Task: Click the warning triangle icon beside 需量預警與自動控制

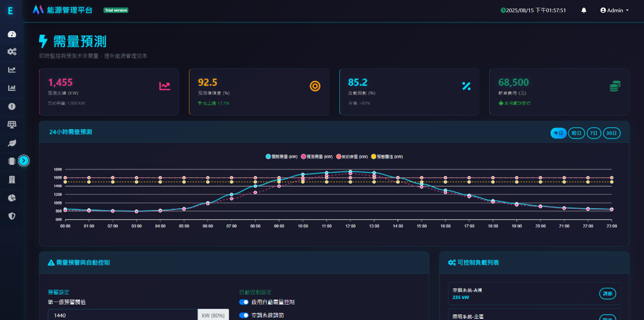Action: pyautogui.click(x=51, y=263)
